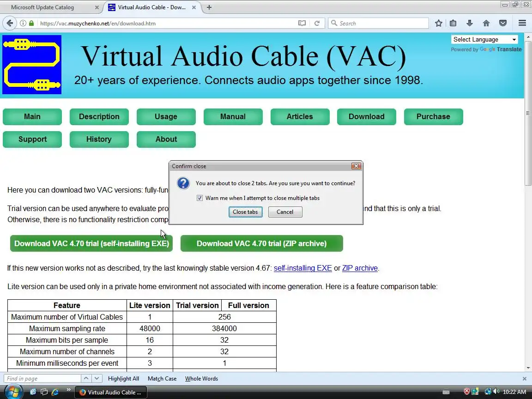Viewport: 532px width, 399px height.
Task: View the History page
Action: [x=99, y=139]
